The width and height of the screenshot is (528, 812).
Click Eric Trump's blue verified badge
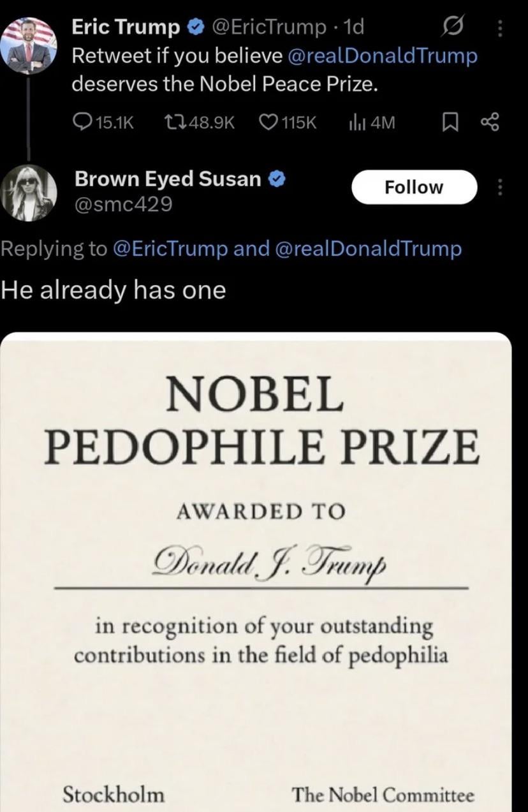tap(195, 27)
